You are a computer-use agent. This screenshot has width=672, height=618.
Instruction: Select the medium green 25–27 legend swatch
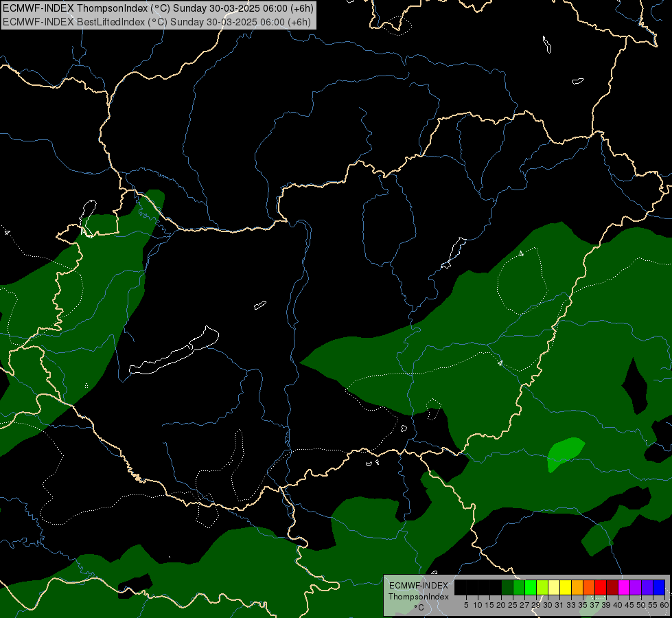tap(519, 587)
